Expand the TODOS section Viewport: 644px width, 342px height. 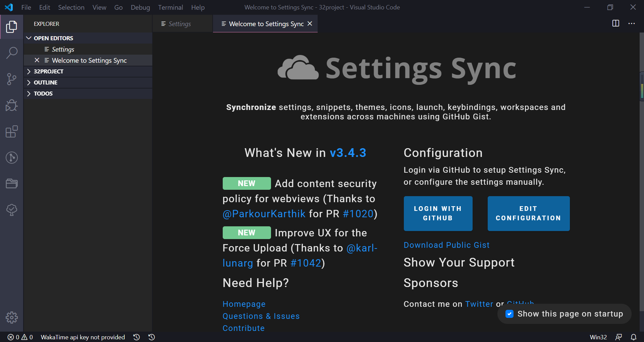(x=88, y=93)
